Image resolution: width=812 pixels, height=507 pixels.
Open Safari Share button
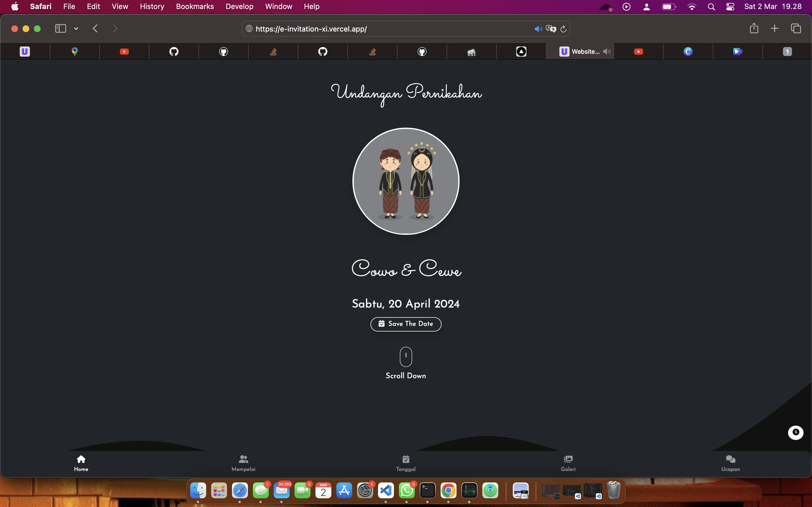coord(754,28)
